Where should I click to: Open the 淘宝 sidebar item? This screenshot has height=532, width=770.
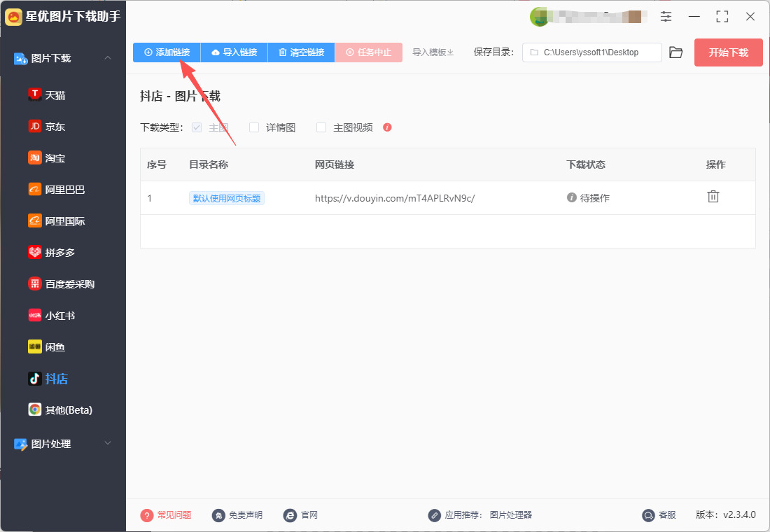point(47,157)
